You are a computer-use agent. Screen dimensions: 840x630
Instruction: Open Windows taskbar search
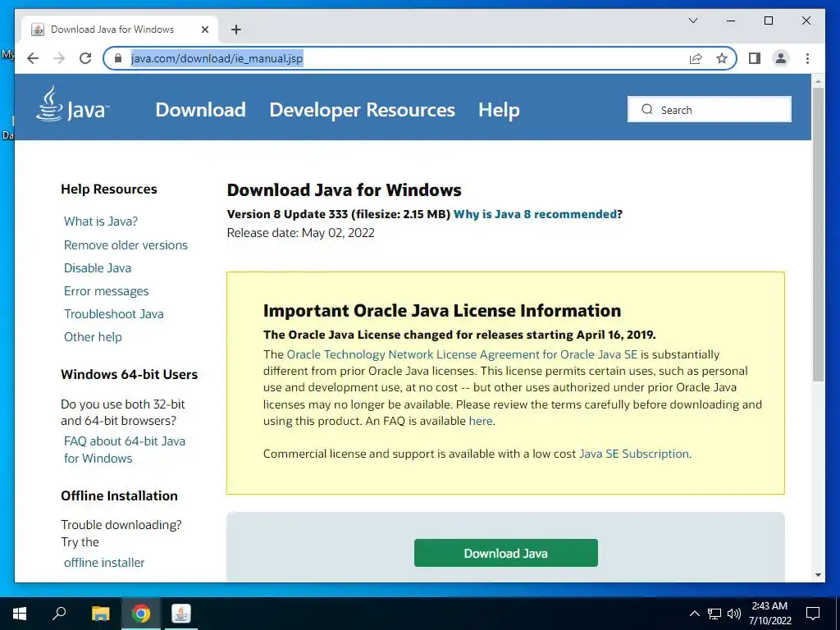[59, 614]
